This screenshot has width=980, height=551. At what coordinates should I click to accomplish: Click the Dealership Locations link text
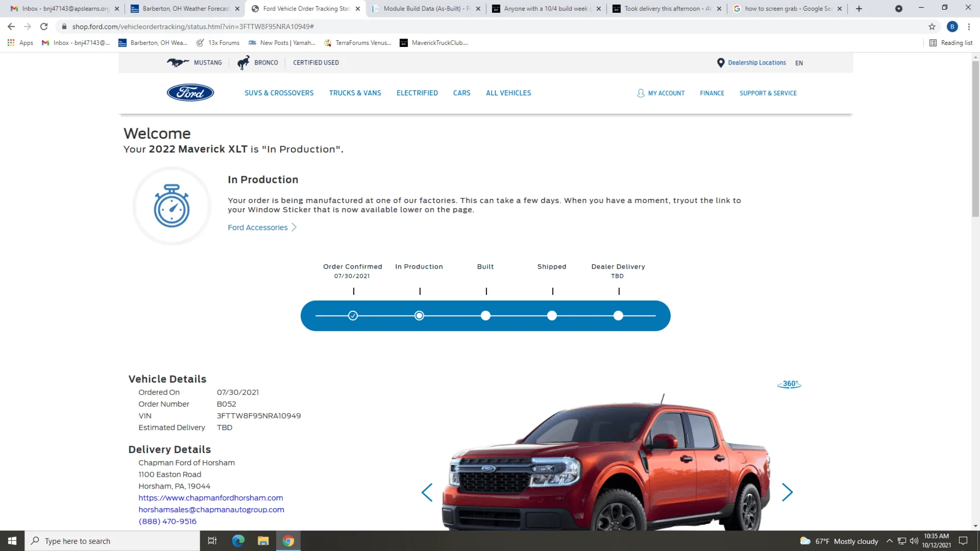coord(757,63)
